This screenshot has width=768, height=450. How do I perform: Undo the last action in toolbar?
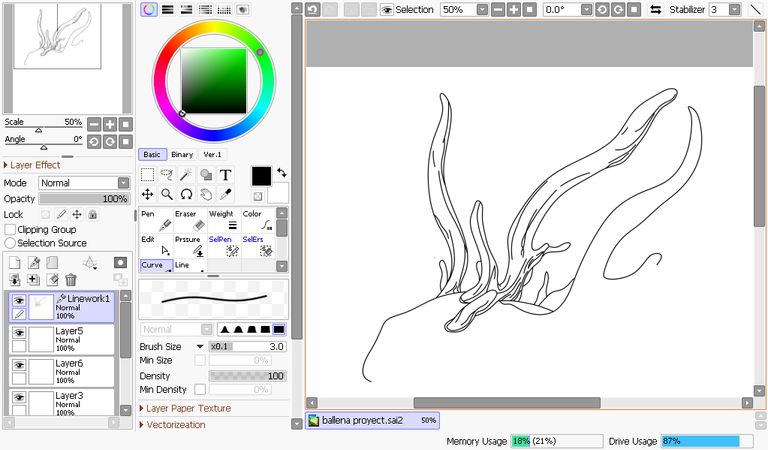click(312, 9)
